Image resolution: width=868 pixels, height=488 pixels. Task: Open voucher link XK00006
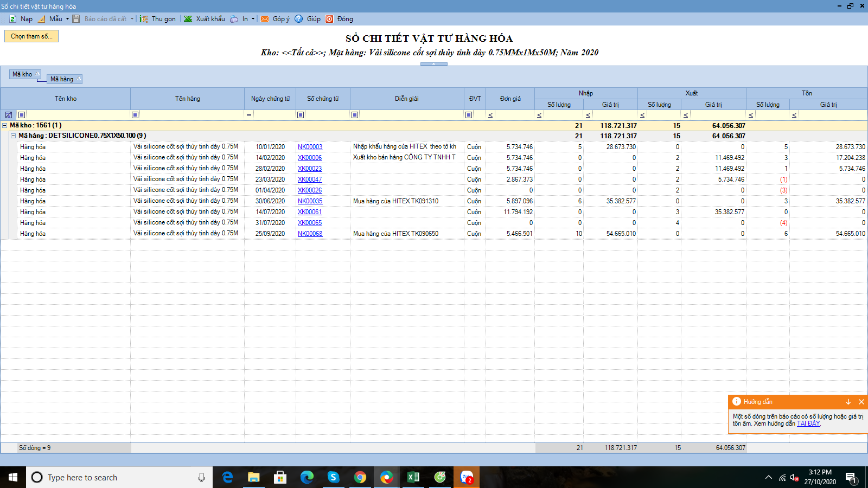coord(310,158)
